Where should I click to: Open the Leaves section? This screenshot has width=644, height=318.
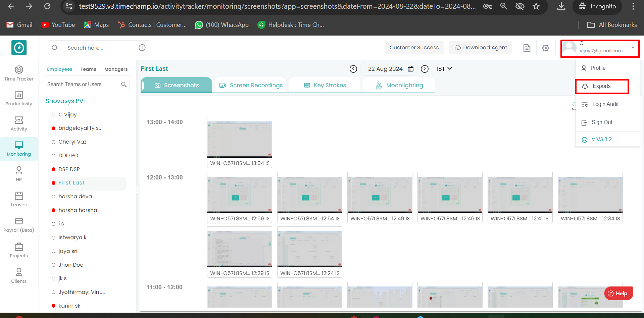tap(19, 200)
